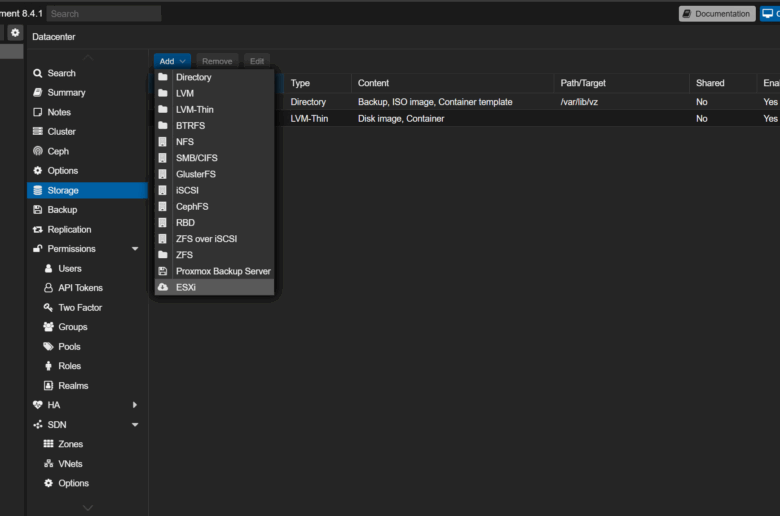The height and width of the screenshot is (516, 780).
Task: Click the ESXi cloud icon in menu
Action: 163,287
